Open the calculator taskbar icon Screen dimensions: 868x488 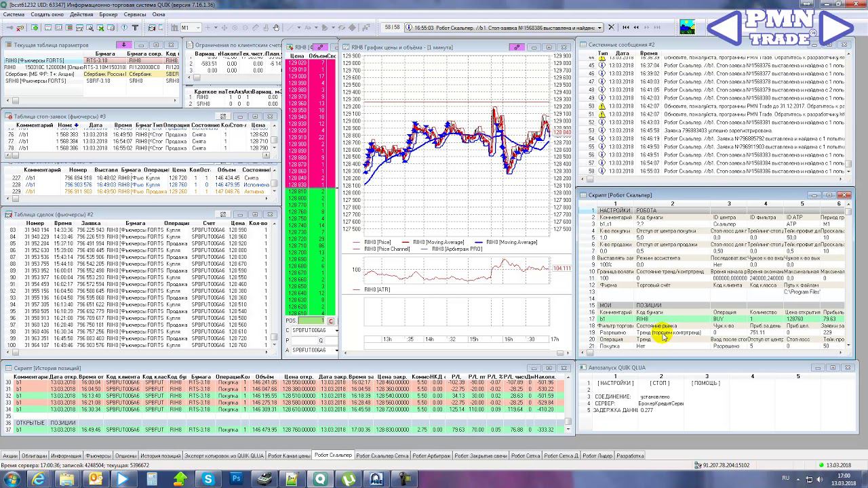point(151,479)
